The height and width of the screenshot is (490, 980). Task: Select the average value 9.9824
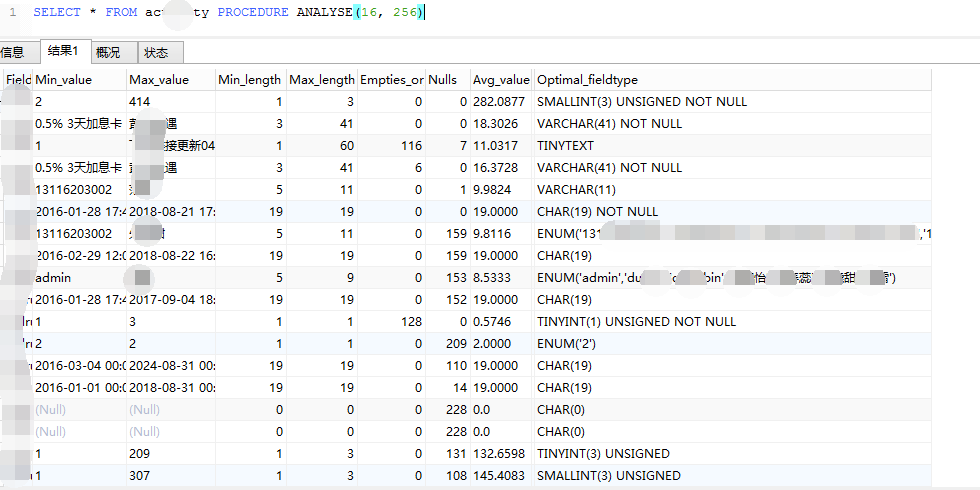[501, 189]
